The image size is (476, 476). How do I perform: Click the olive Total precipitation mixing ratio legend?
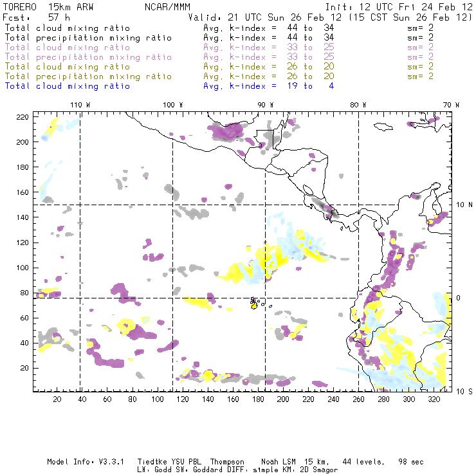coord(88,77)
